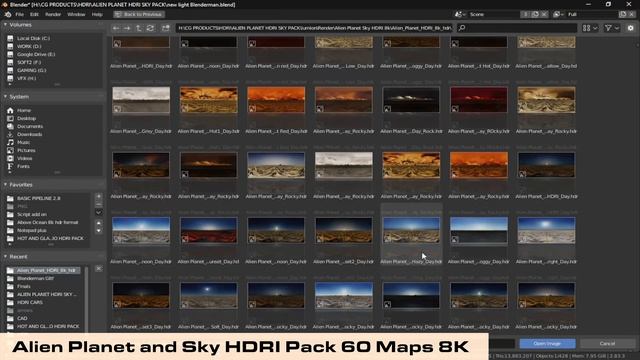Clear the Recent folders list
The image size is (640, 360).
99,269
